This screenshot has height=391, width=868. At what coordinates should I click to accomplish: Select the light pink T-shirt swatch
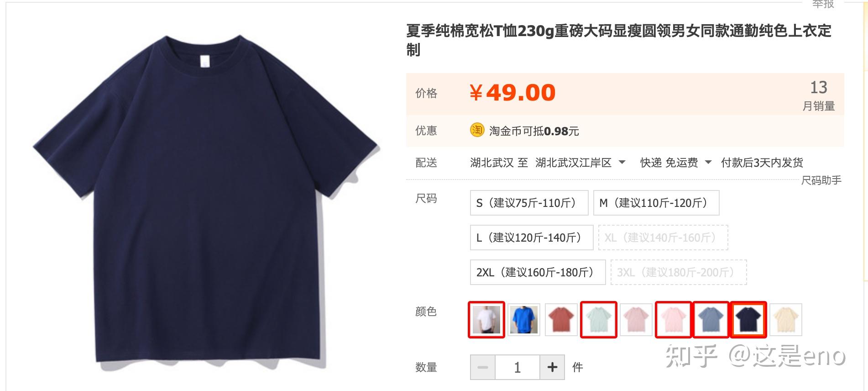(674, 320)
